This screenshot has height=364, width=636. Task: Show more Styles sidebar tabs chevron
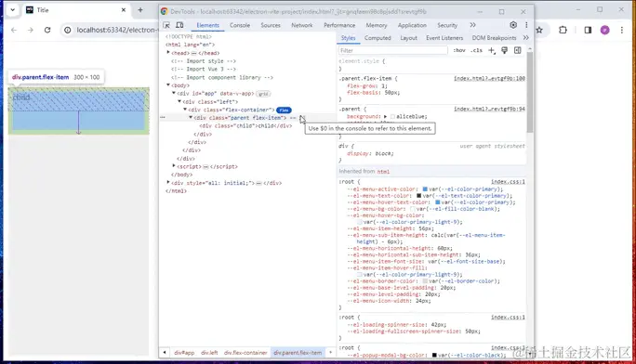click(x=526, y=38)
